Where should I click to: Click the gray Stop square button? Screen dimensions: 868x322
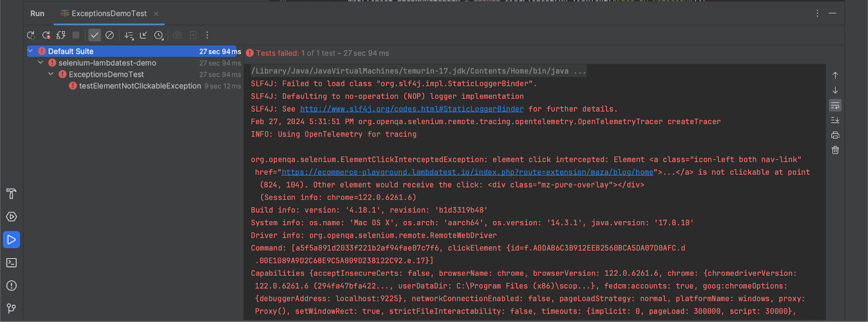coord(76,35)
